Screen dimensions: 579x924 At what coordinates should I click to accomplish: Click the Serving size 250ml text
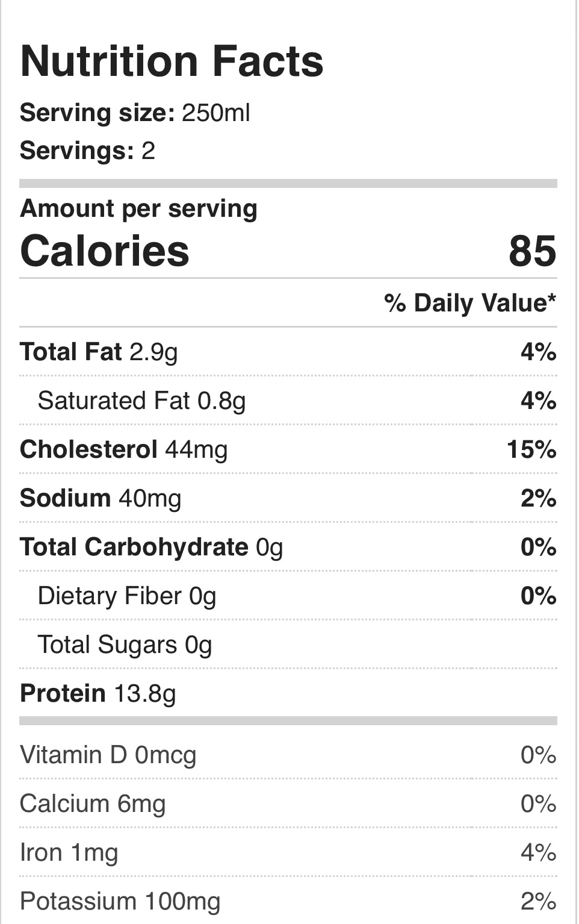pyautogui.click(x=135, y=113)
